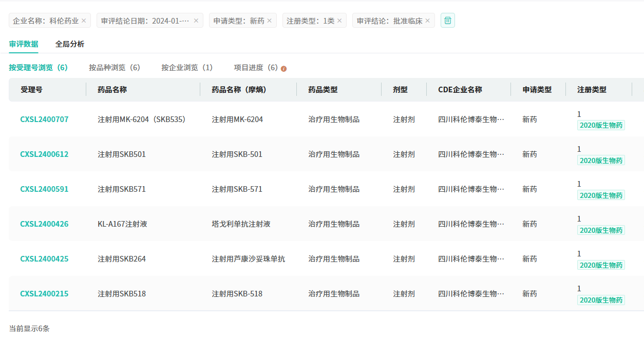Clear all filters with trash icon

pyautogui.click(x=448, y=21)
